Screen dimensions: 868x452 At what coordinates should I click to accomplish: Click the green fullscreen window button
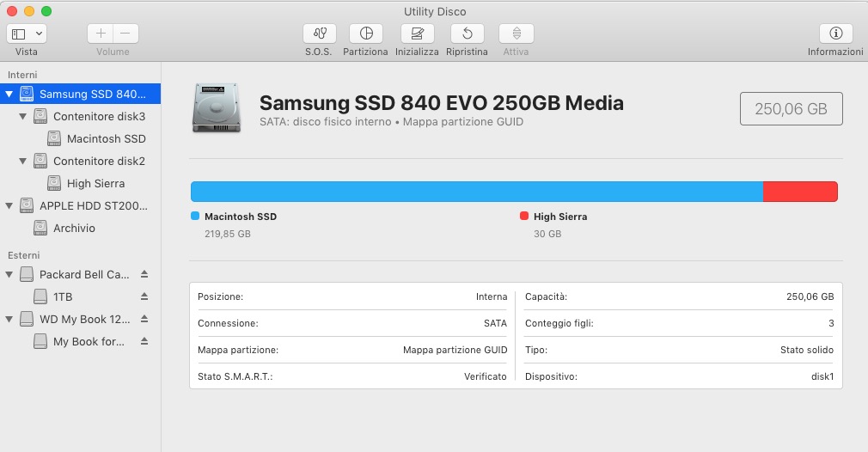[46, 11]
